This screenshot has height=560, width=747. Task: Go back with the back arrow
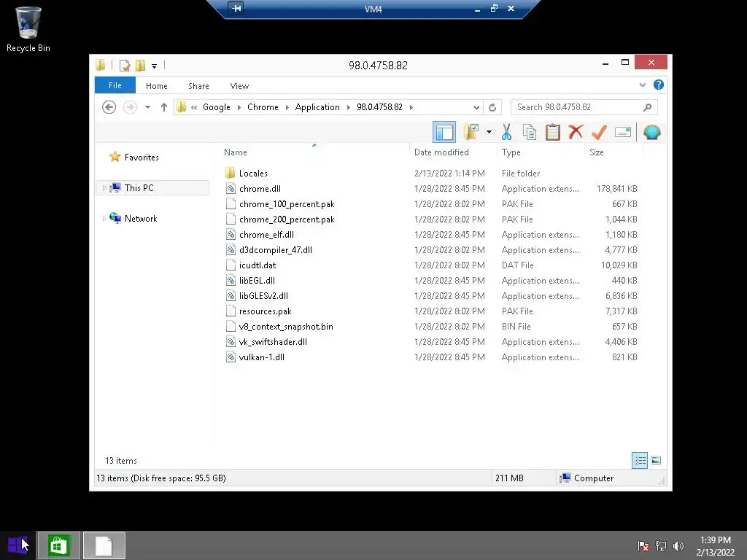coord(109,107)
